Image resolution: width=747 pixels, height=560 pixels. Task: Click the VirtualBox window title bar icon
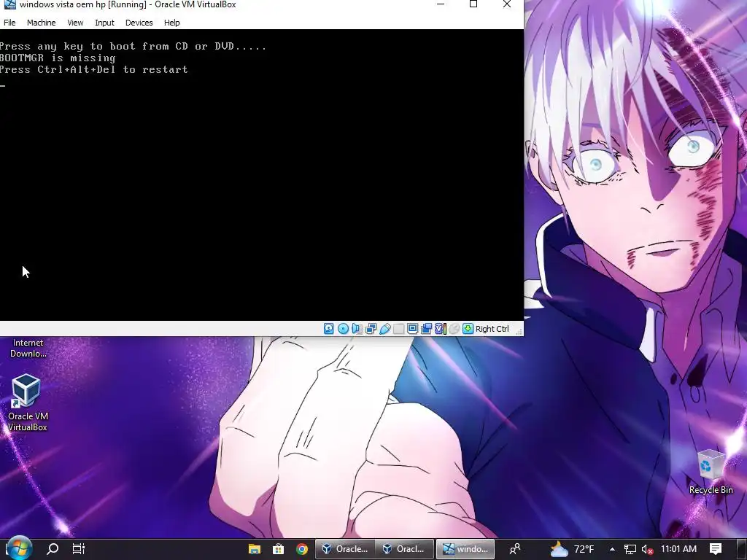point(9,4)
